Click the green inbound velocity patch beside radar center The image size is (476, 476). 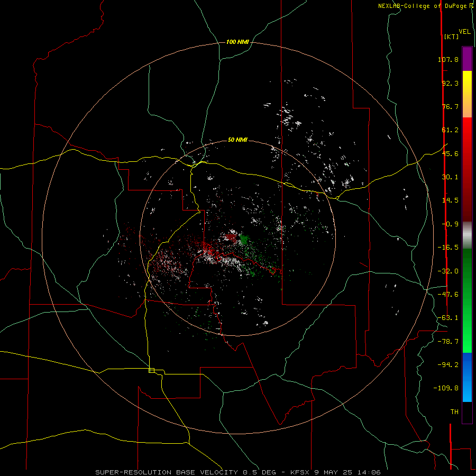[244, 239]
